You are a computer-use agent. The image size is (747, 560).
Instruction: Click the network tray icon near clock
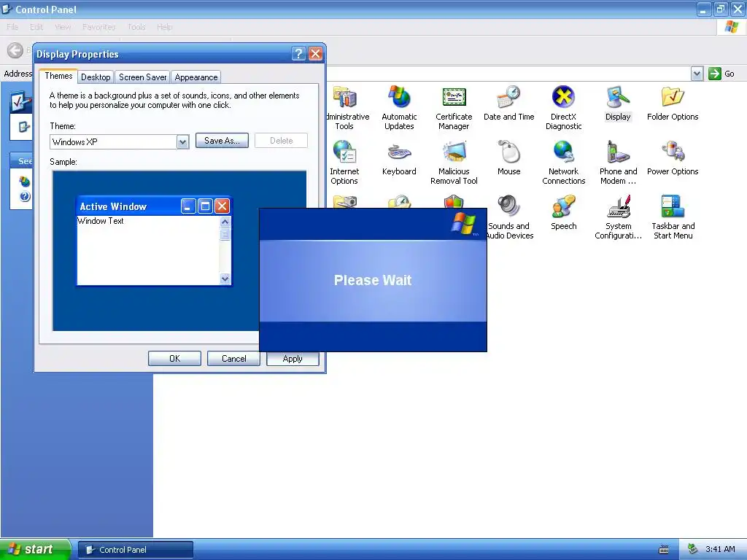tap(692, 549)
